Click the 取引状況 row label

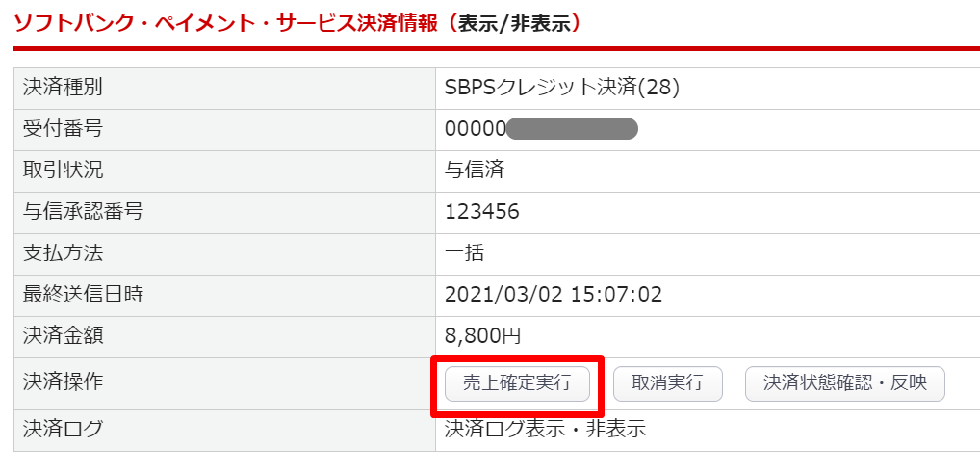[63, 171]
